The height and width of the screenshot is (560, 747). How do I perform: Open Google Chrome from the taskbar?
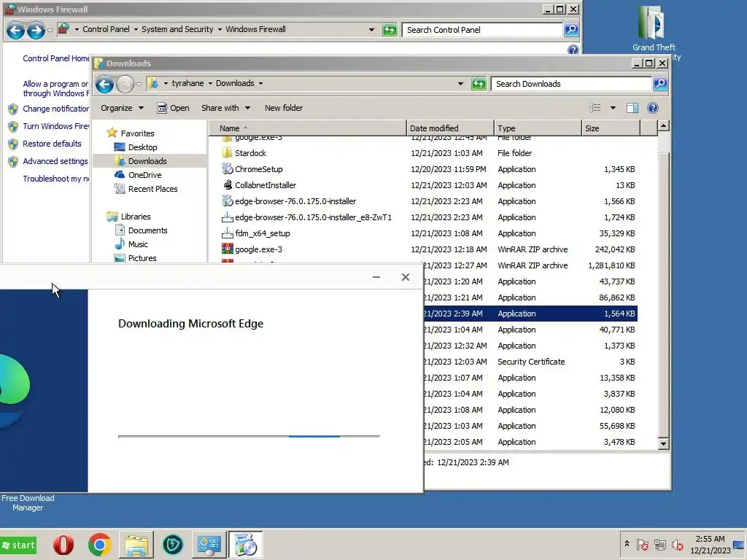(x=99, y=545)
